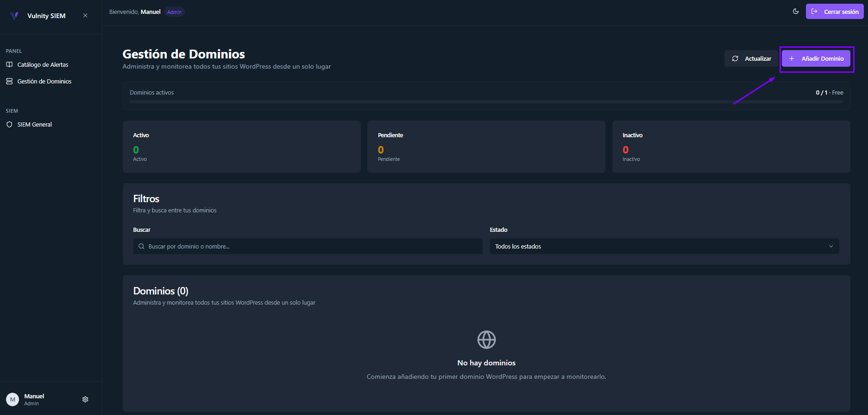Screen dimensions: 868x415
Task: Click the Buscar por dominio o nombre field
Action: (x=308, y=246)
